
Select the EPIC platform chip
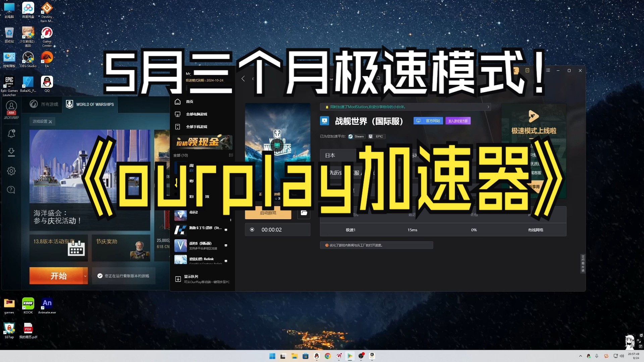(376, 136)
